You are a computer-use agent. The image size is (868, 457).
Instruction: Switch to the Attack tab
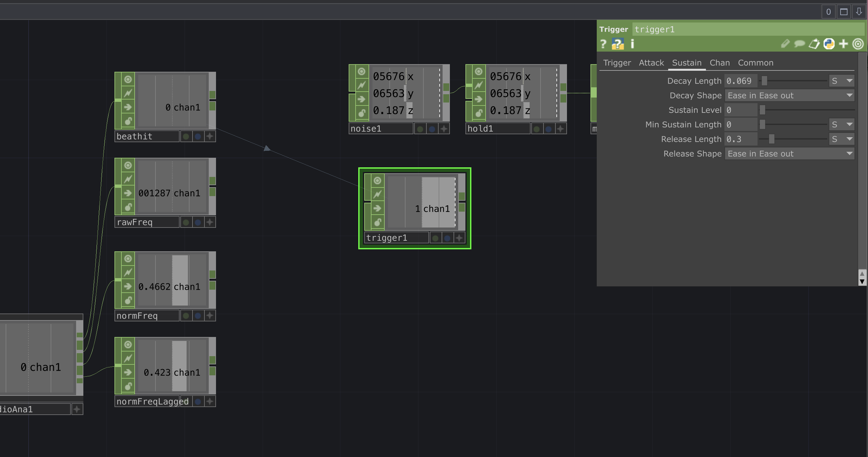651,63
